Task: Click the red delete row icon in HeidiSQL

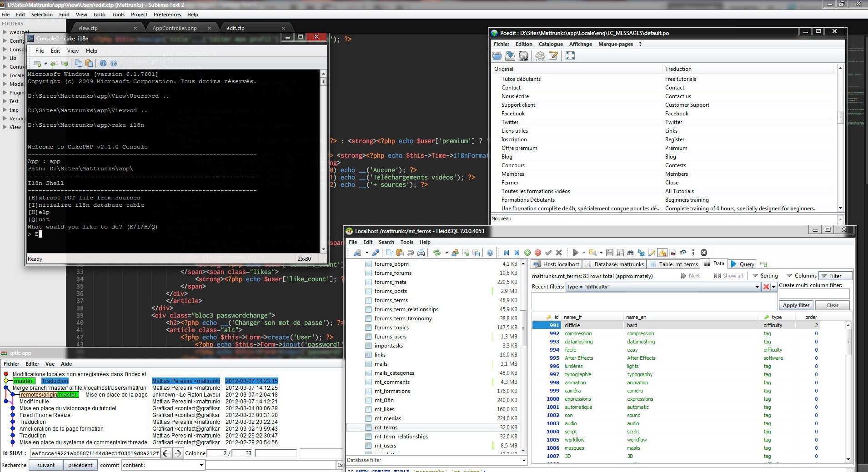Action: pos(538,253)
